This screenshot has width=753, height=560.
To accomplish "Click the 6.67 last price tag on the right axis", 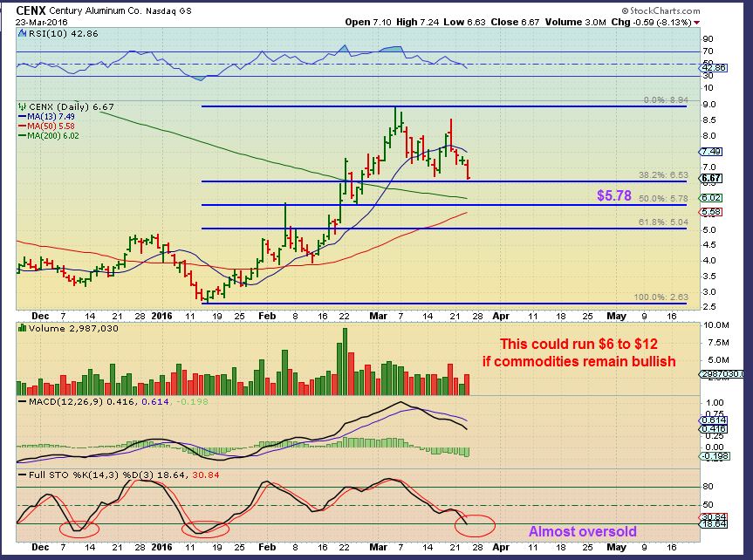I will [711, 178].
